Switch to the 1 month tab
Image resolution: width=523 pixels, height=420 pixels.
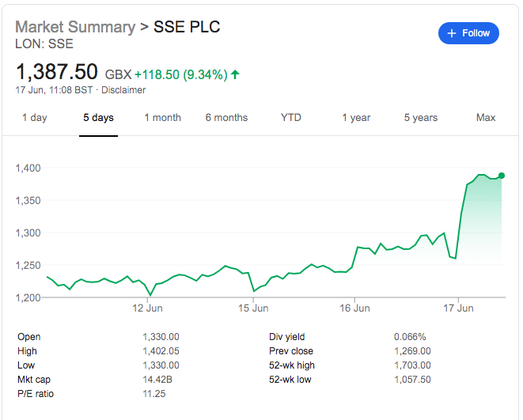tap(163, 117)
